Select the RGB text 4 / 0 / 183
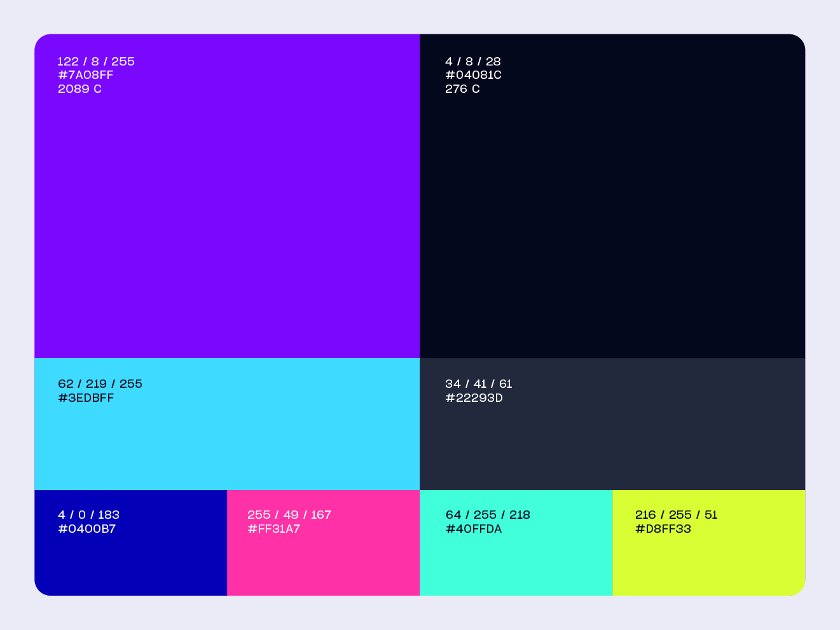840x630 pixels. 88,515
